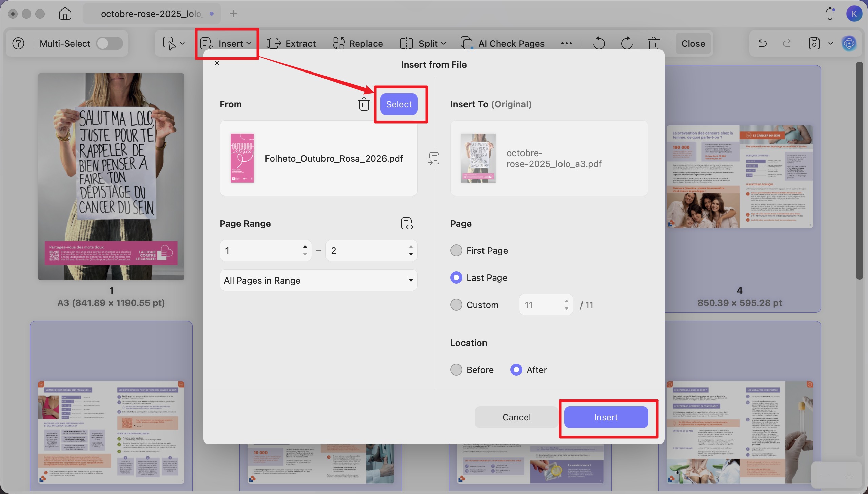Run AI Check Pages
Screen dimensions: 868x494
[502, 43]
